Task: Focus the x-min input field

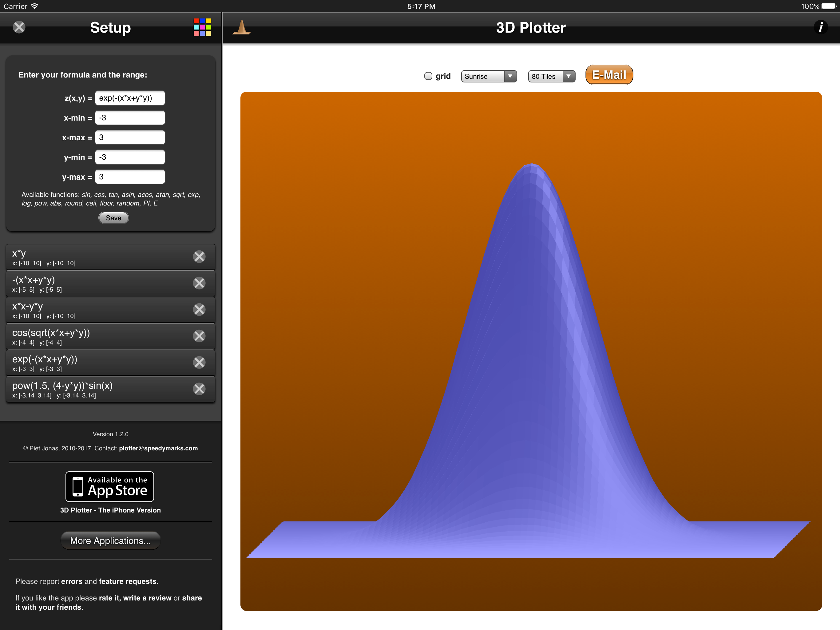Action: click(130, 118)
